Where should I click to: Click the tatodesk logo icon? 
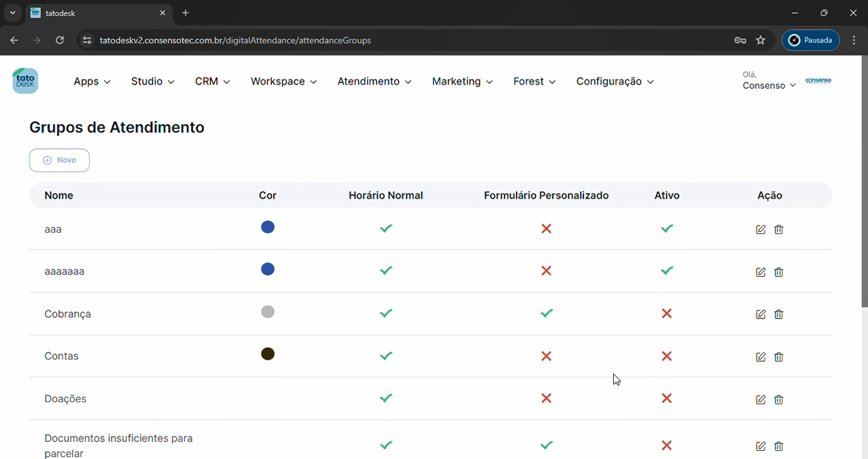(x=25, y=81)
